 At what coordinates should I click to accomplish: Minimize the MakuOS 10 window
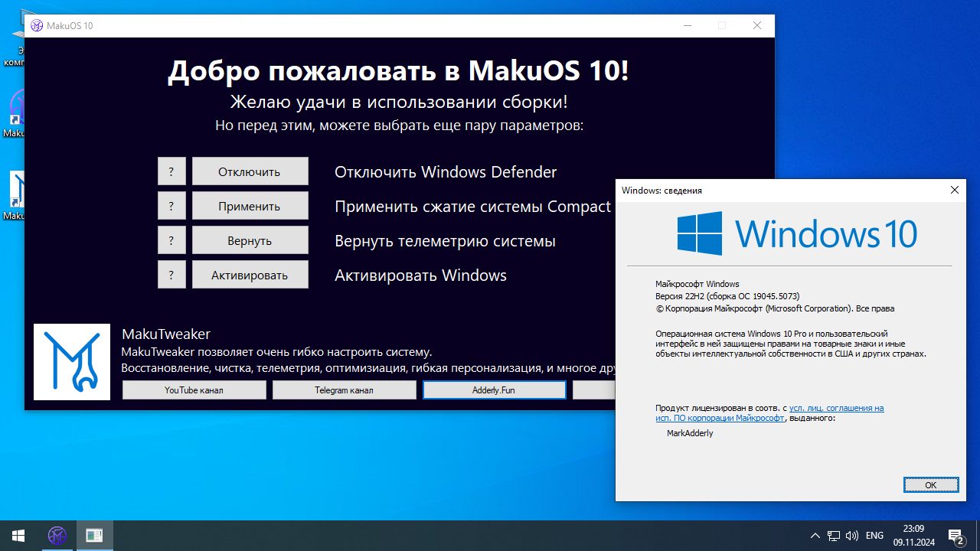pos(687,25)
